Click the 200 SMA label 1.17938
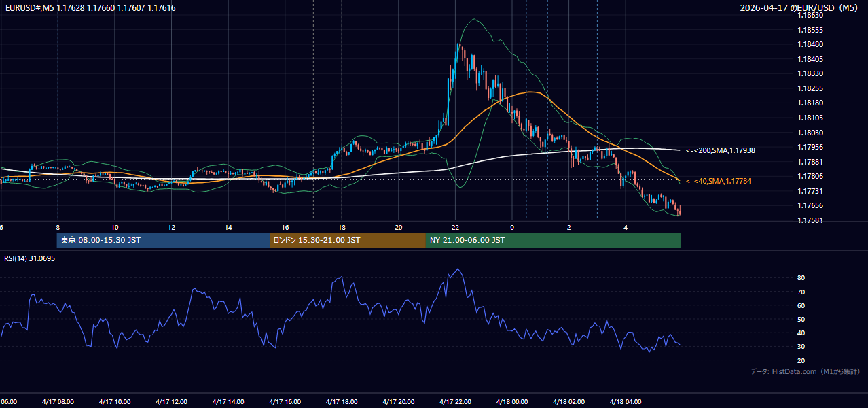The width and height of the screenshot is (868, 408). tap(720, 150)
